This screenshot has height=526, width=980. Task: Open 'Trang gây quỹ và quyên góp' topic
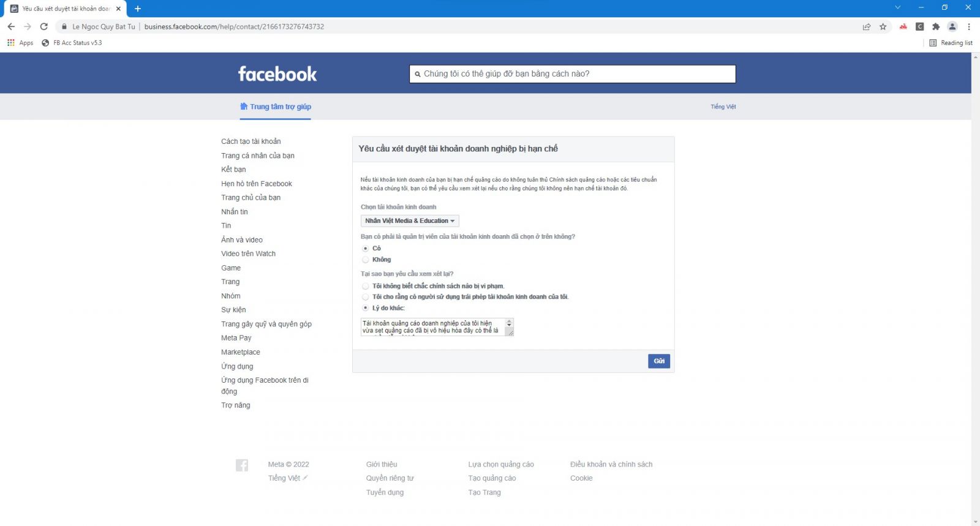pyautogui.click(x=266, y=324)
